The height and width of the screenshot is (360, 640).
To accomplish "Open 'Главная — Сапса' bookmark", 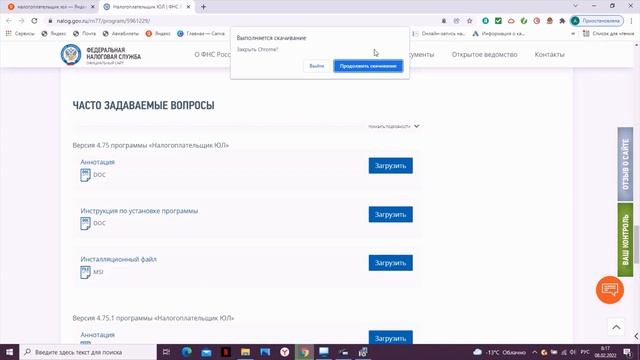I will pyautogui.click(x=201, y=33).
